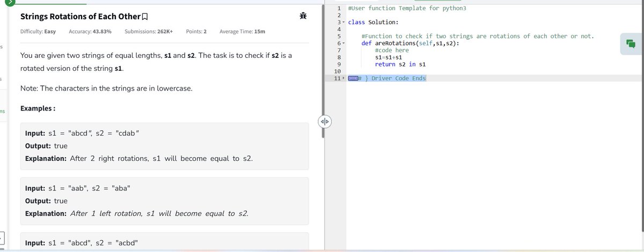The image size is (644, 252).
Task: Click Output: true in the second example
Action: tap(46, 201)
